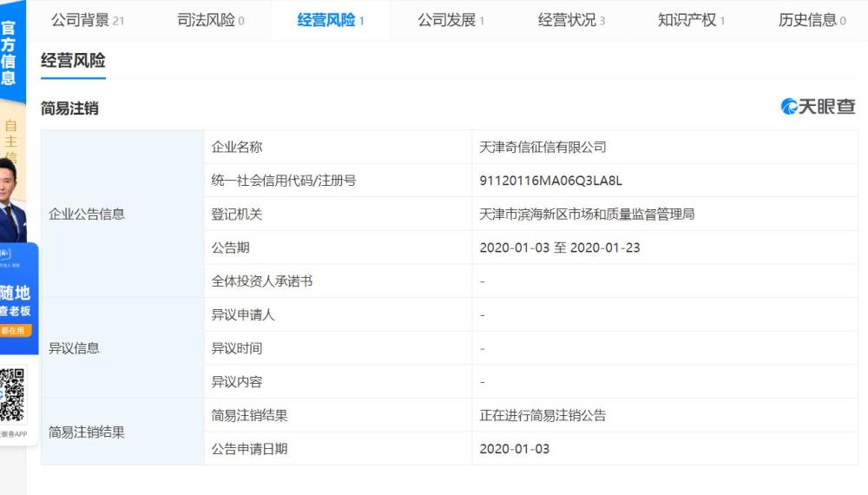This screenshot has width=868, height=495.
Task: Click the QR code in the sidebar
Action: (x=12, y=395)
